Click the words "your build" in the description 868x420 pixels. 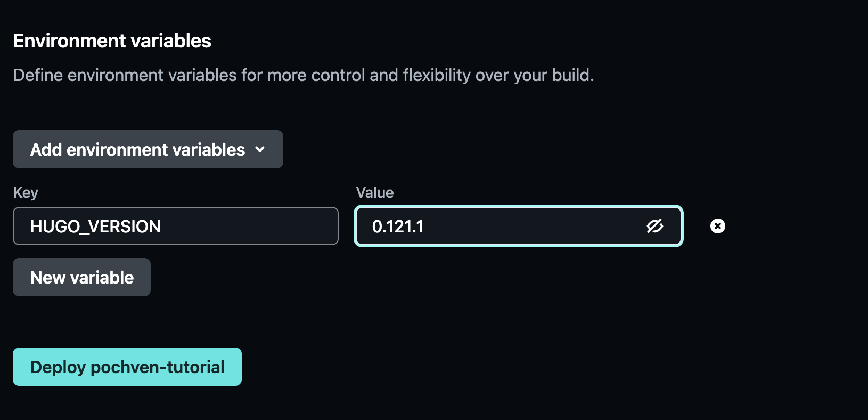552,75
